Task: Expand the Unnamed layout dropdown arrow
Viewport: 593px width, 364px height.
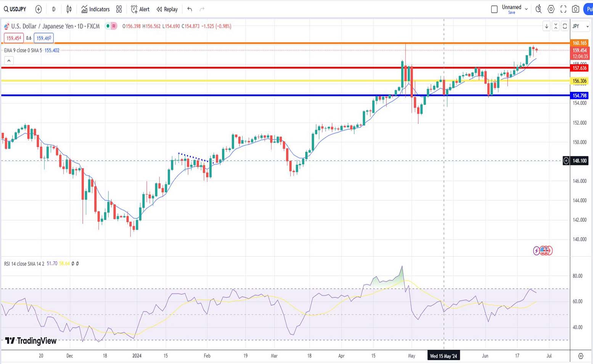Action: (526, 9)
